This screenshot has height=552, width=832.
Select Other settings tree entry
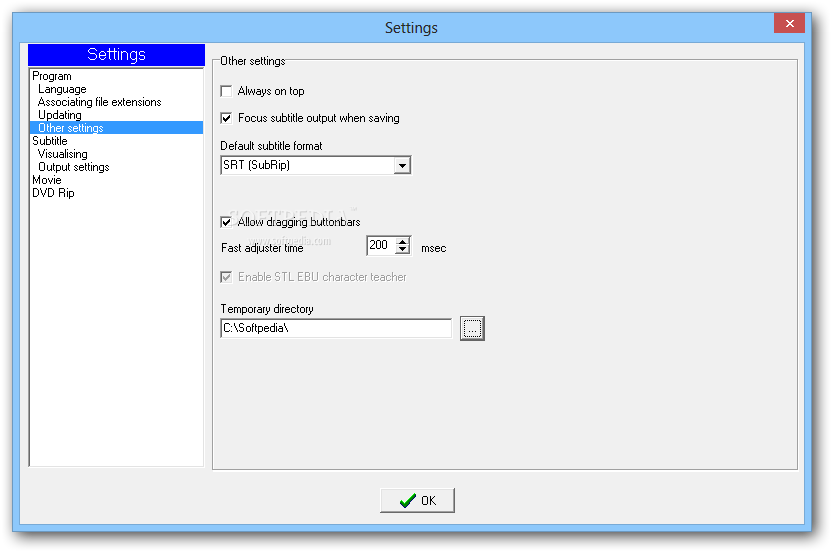tap(117, 128)
